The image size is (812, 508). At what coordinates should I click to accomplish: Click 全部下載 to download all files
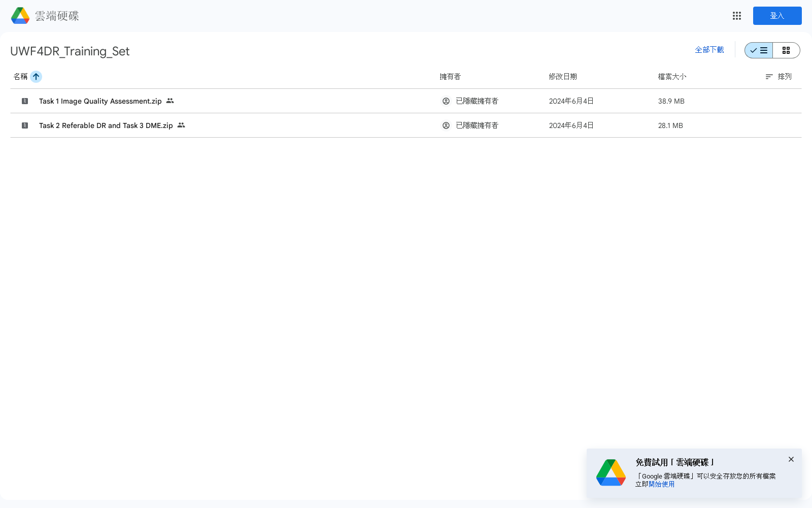(x=709, y=50)
